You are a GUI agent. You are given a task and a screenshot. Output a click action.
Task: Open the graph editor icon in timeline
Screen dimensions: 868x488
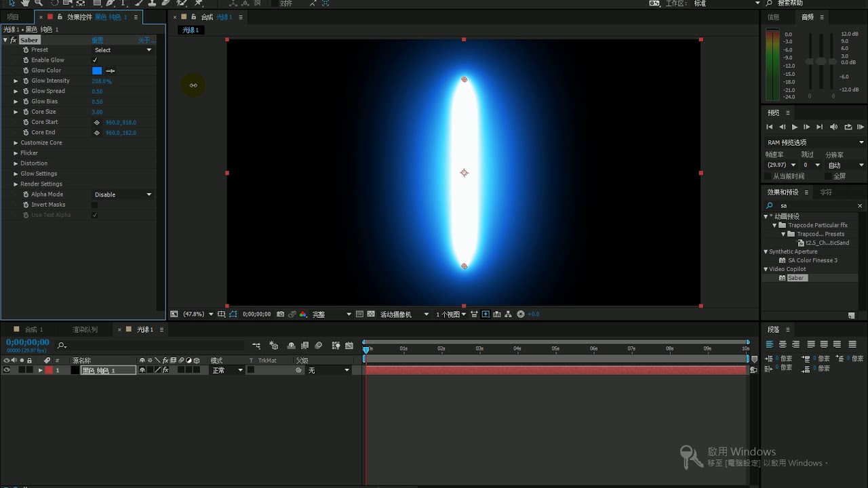(349, 346)
